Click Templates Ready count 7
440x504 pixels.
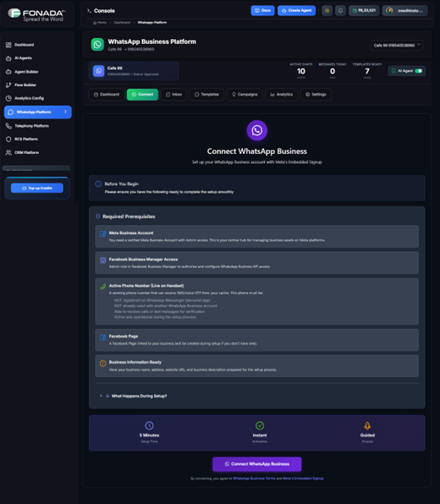point(367,71)
